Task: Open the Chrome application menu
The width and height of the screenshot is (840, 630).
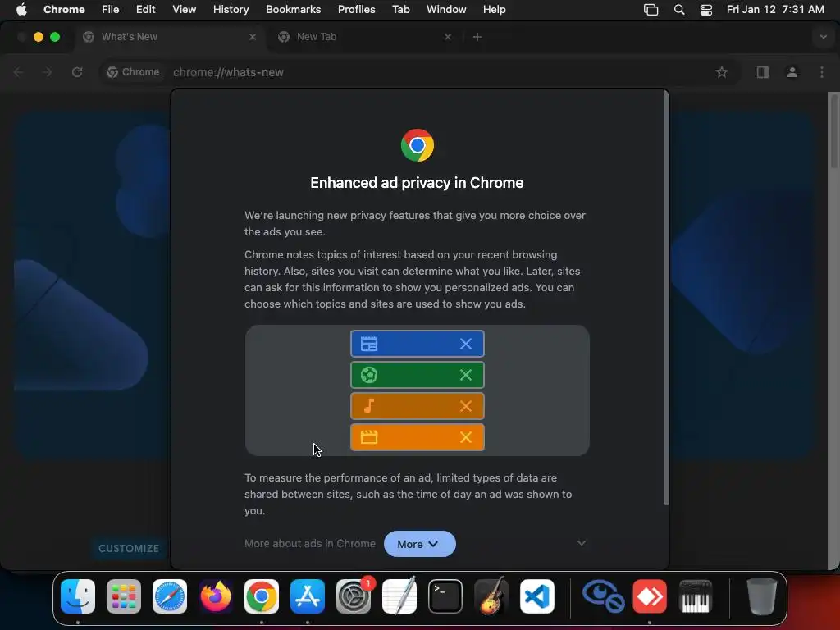Action: pos(64,10)
